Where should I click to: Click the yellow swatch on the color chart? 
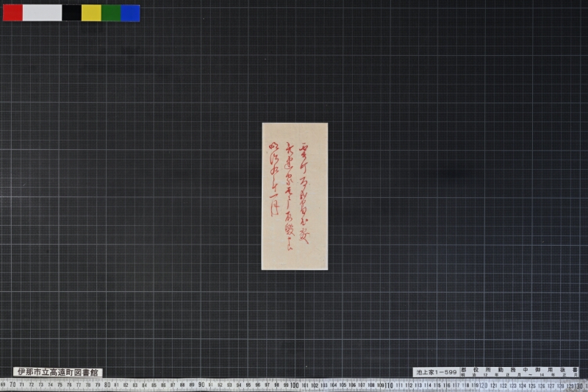click(x=91, y=13)
